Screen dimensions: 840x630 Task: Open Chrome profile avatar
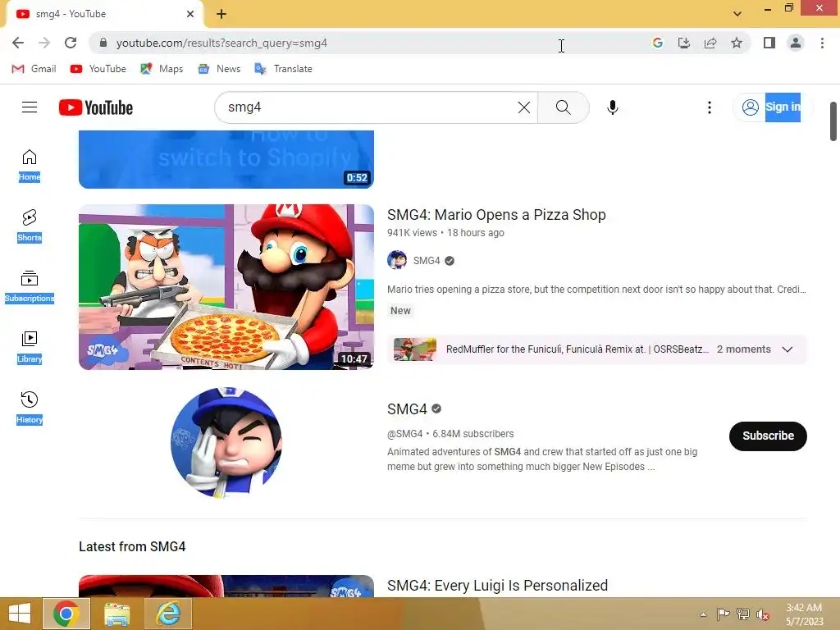coord(796,43)
